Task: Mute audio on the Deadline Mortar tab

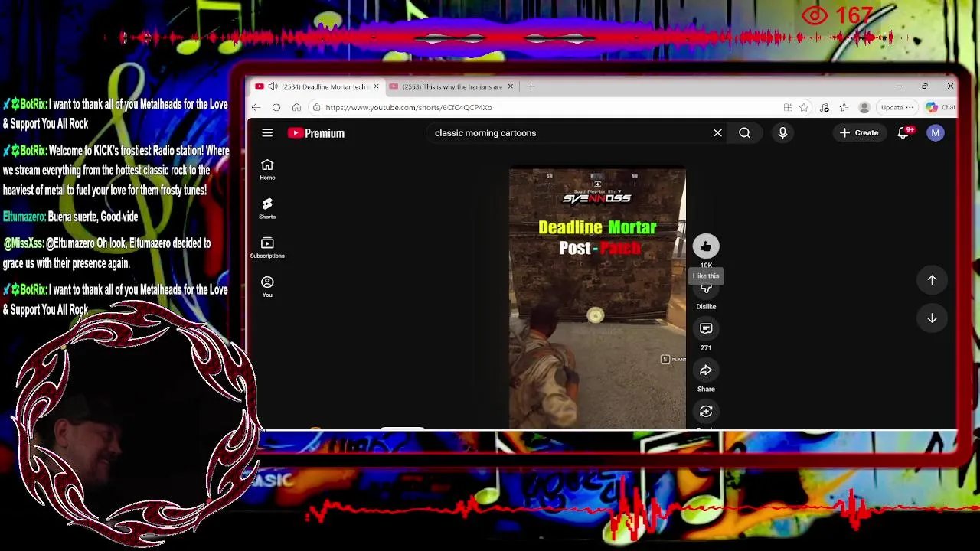Action: coord(273,86)
